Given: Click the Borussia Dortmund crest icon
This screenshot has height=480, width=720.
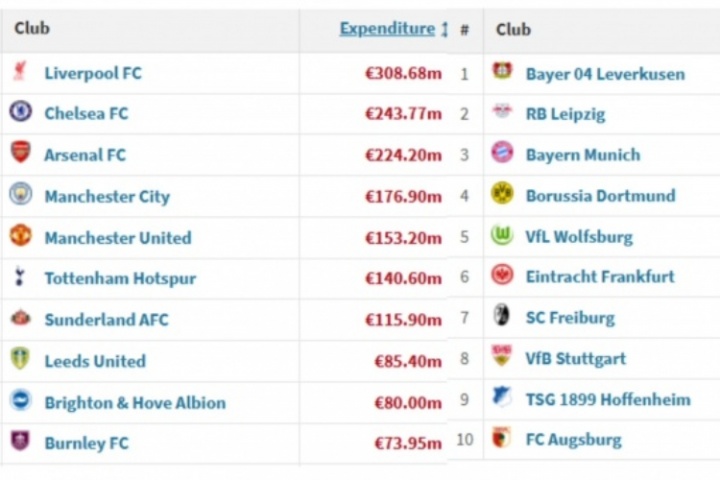Looking at the screenshot, I should click(502, 194).
